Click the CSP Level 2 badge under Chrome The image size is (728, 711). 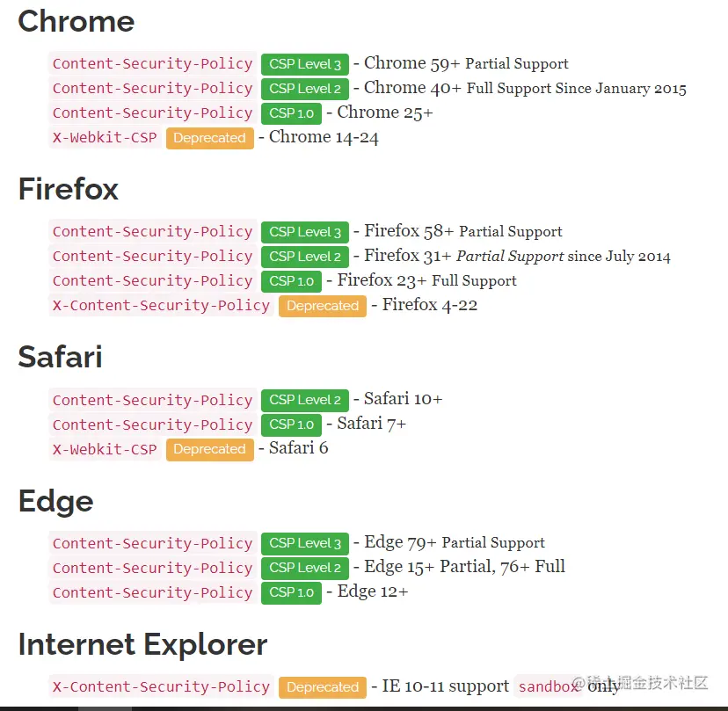click(304, 89)
